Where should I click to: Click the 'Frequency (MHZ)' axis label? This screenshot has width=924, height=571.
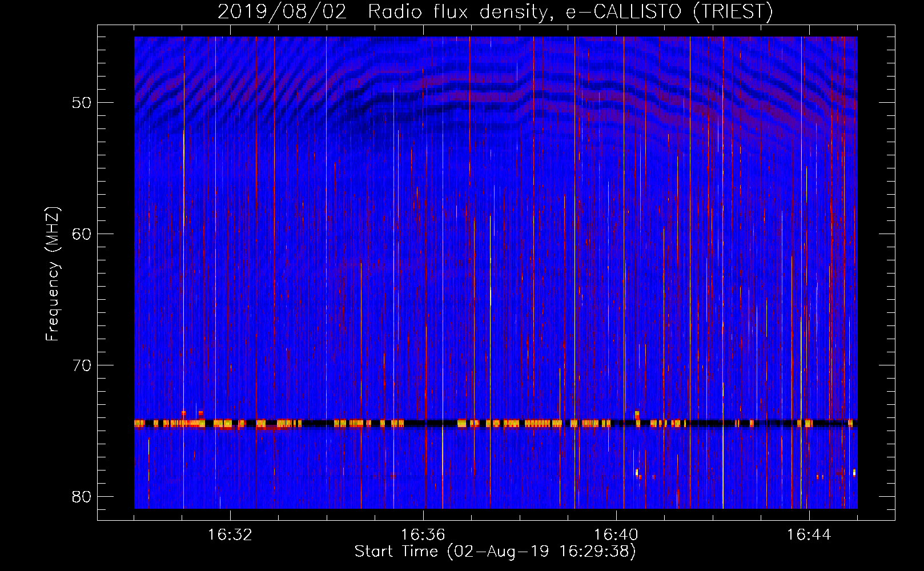tap(53, 274)
